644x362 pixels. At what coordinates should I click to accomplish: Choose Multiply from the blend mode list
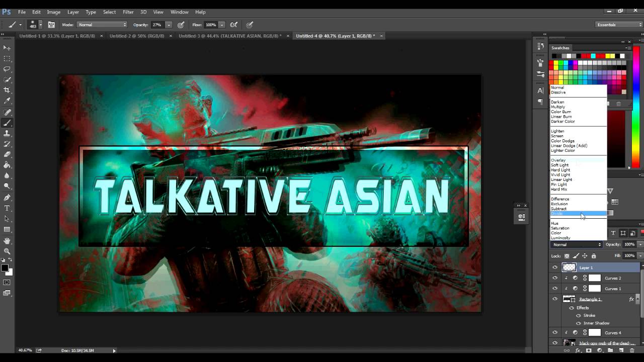[x=558, y=107]
